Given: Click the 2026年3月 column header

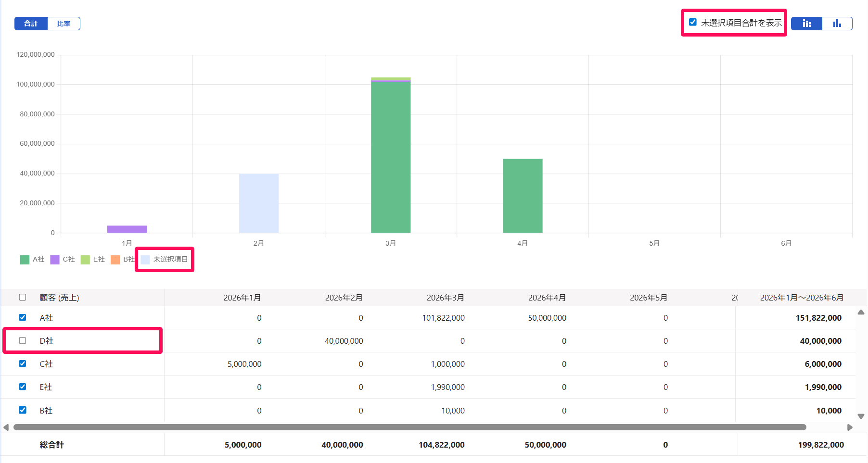Looking at the screenshot, I should (x=446, y=298).
